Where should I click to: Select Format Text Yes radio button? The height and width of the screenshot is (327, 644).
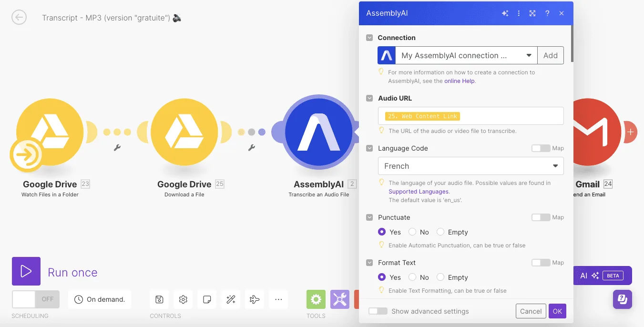[x=382, y=277]
